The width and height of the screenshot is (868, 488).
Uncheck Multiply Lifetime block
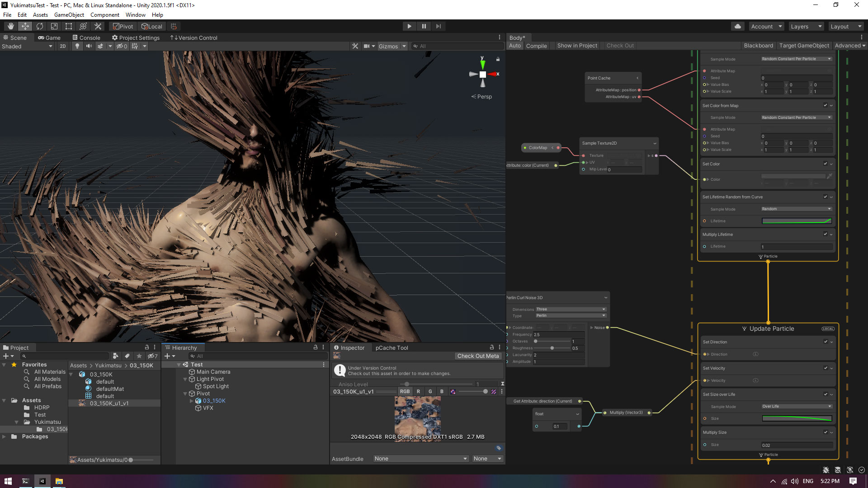(825, 234)
